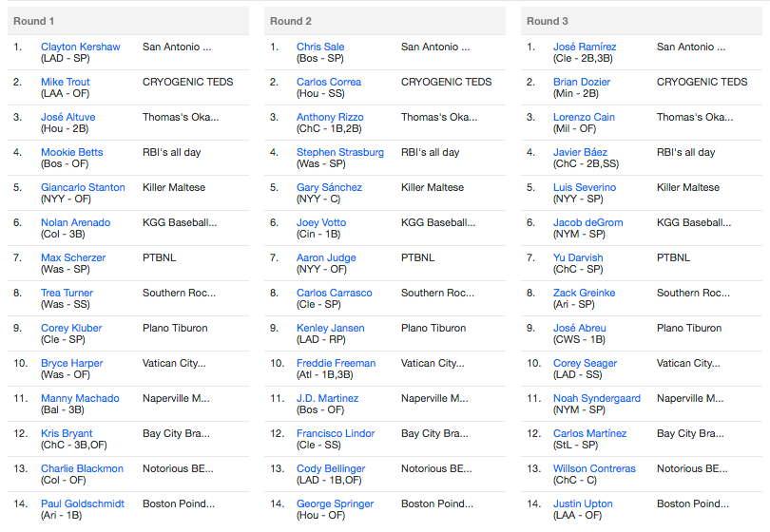Select Giancarlo Stanton link
This screenshot has height=532, width=770.
83,187
